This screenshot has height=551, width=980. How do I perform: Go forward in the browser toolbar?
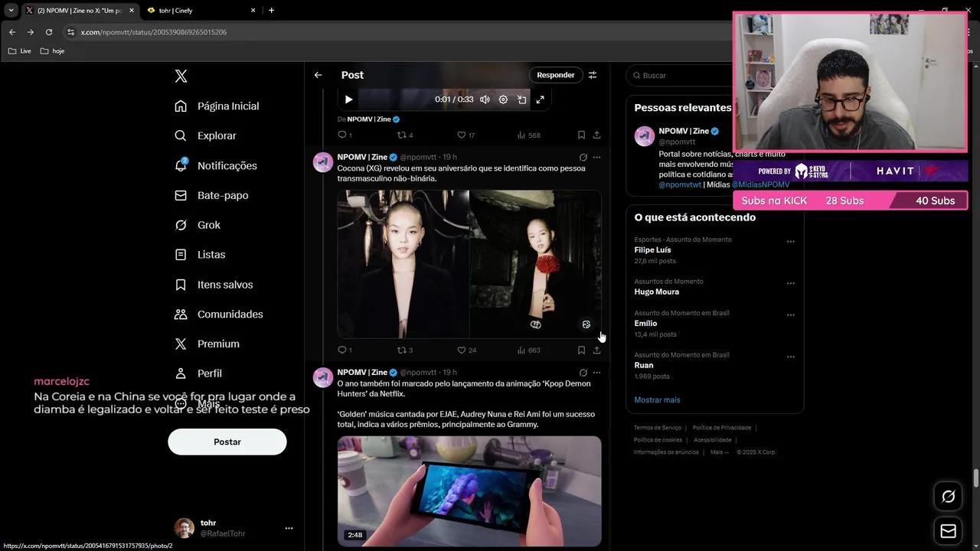click(31, 32)
